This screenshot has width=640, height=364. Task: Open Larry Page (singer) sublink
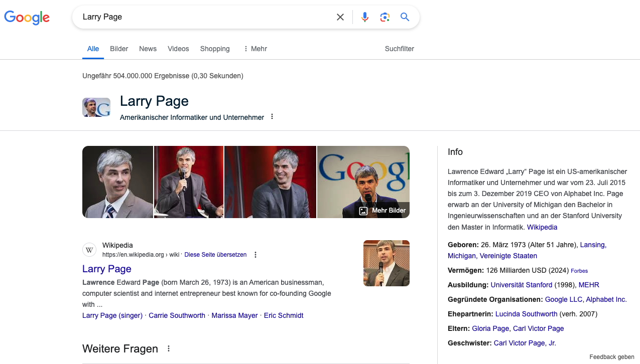click(x=112, y=315)
